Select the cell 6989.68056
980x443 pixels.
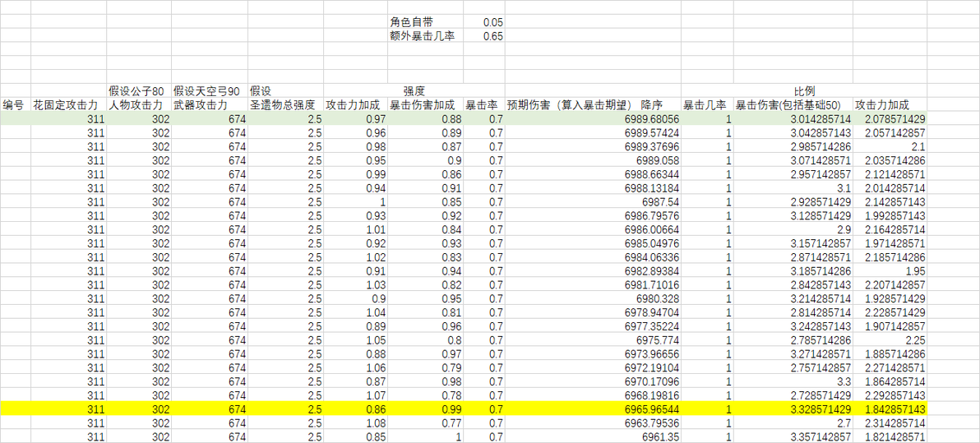[593, 118]
